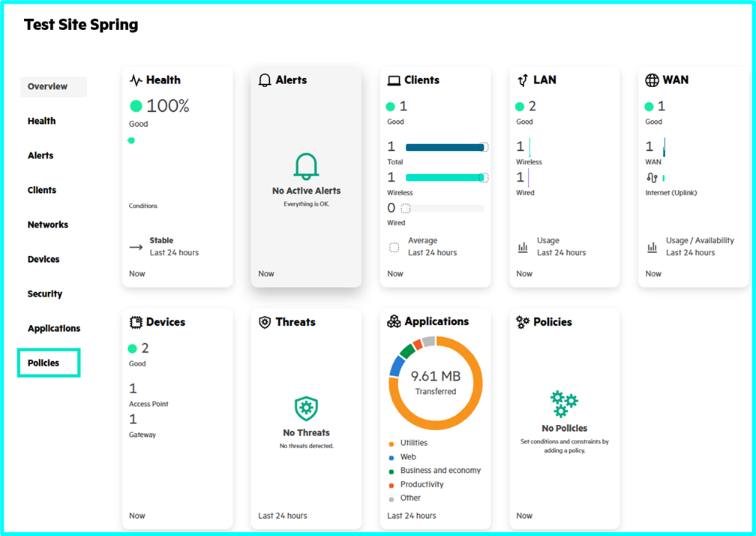The height and width of the screenshot is (536, 756).
Task: Open the Alerts card title
Action: [291, 80]
